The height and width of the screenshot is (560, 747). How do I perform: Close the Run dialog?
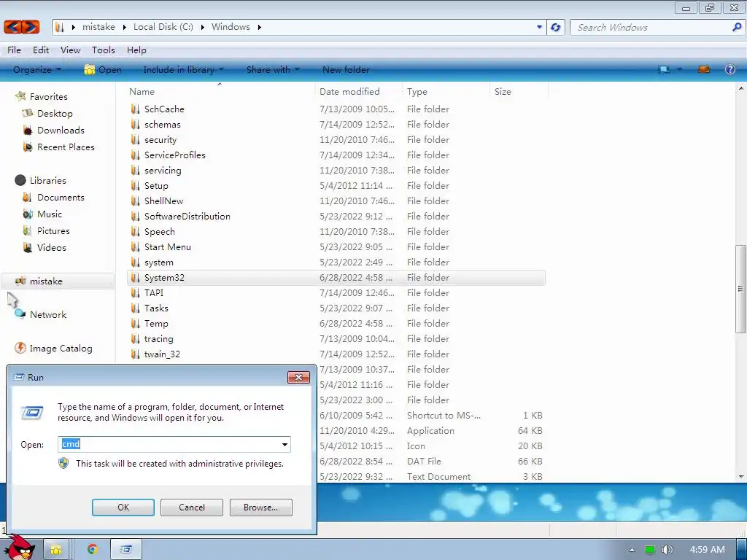tap(298, 377)
